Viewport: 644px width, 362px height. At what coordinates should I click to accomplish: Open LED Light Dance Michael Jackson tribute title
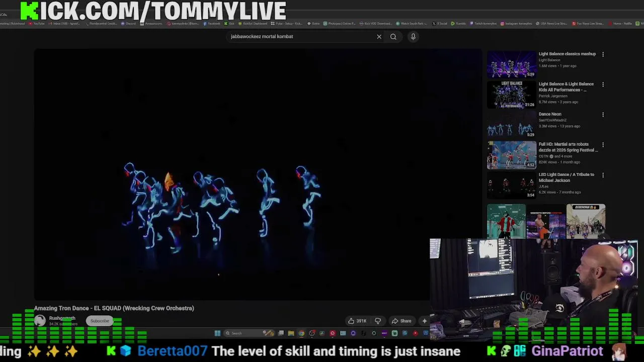567,177
